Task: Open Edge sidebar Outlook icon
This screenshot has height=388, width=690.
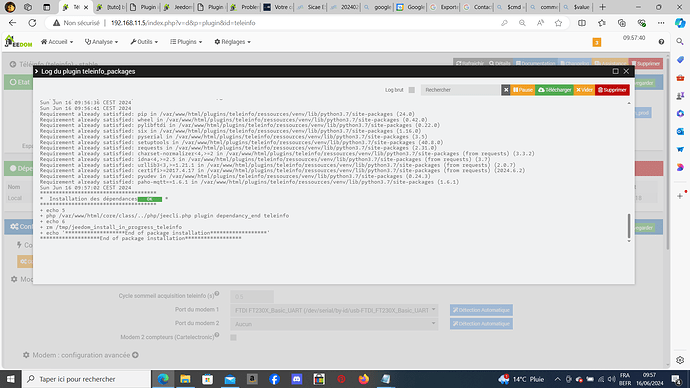Action: 680,132
